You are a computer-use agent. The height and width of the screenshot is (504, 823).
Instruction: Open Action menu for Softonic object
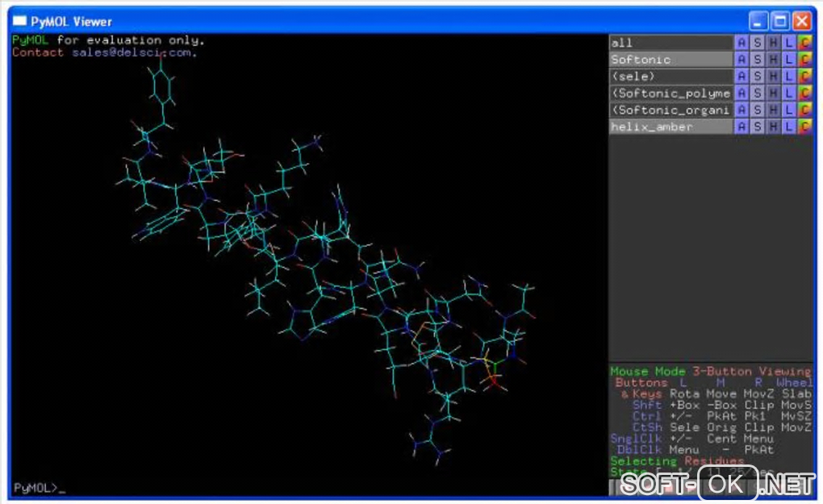pyautogui.click(x=742, y=59)
